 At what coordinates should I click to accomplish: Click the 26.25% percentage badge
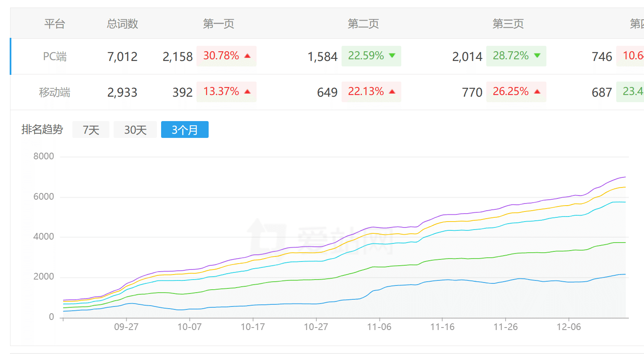click(x=516, y=92)
